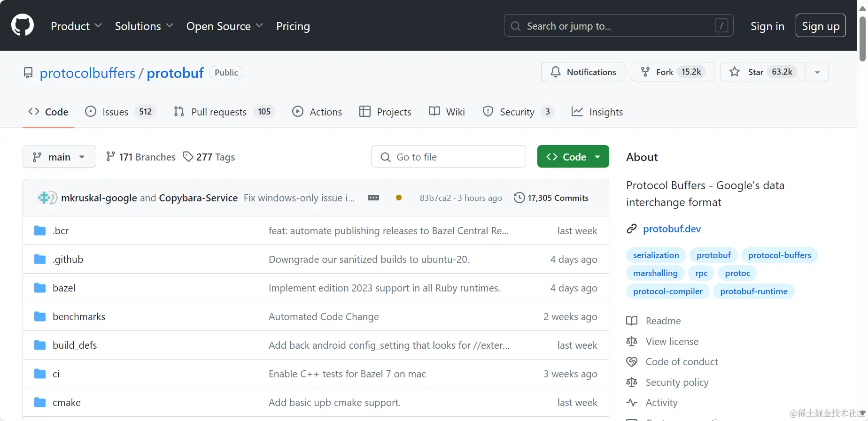The height and width of the screenshot is (421, 868).
Task: Open 'Automated Code Change' commit message
Action: [x=324, y=316]
